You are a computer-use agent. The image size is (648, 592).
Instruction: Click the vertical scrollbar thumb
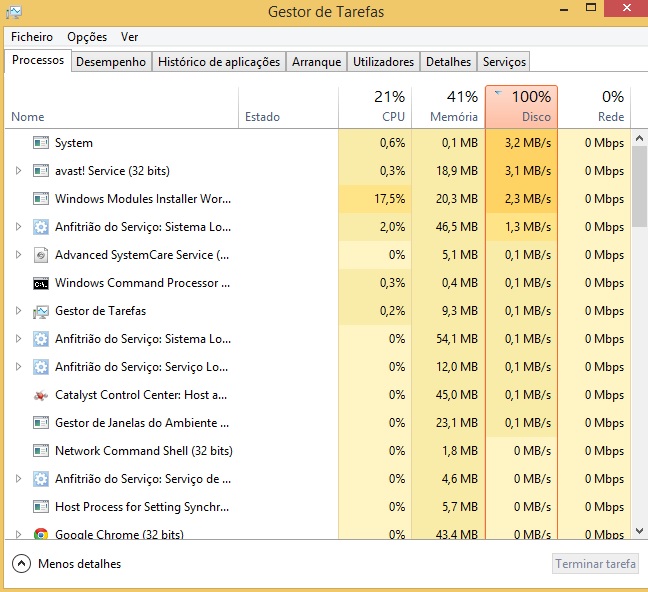click(x=639, y=186)
